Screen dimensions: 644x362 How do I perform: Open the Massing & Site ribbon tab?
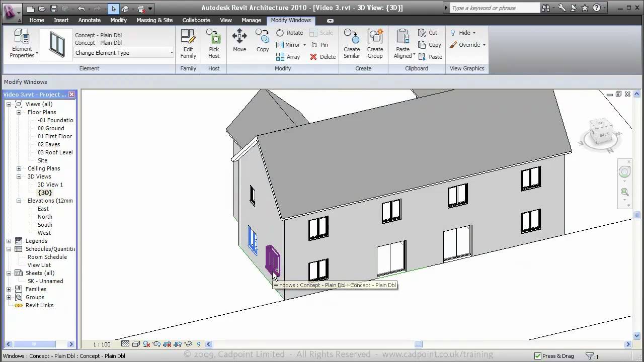click(x=154, y=20)
